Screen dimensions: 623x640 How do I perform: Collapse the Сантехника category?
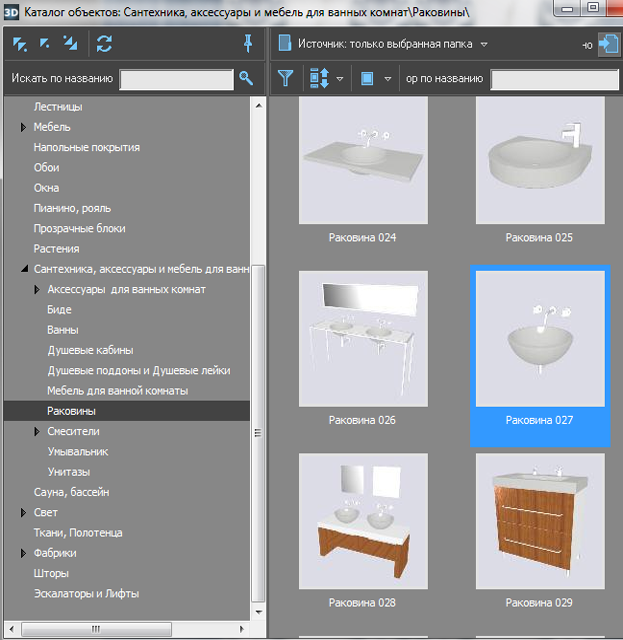[x=23, y=269]
